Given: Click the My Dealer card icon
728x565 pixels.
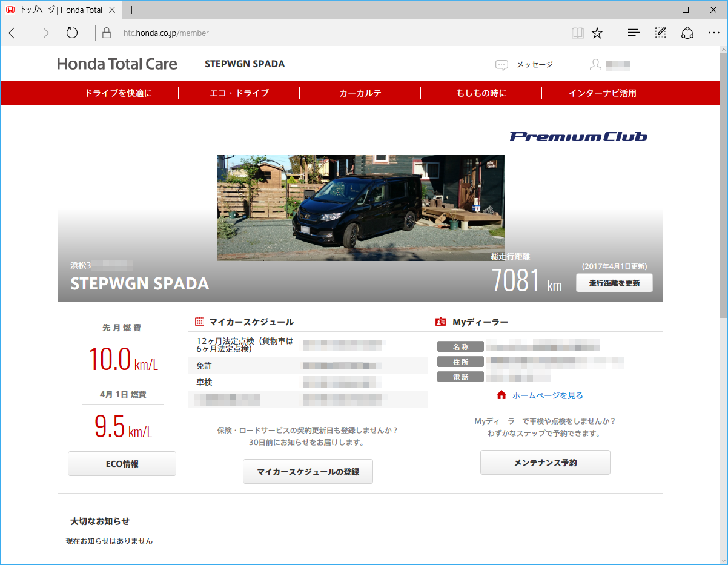Looking at the screenshot, I should [x=440, y=322].
